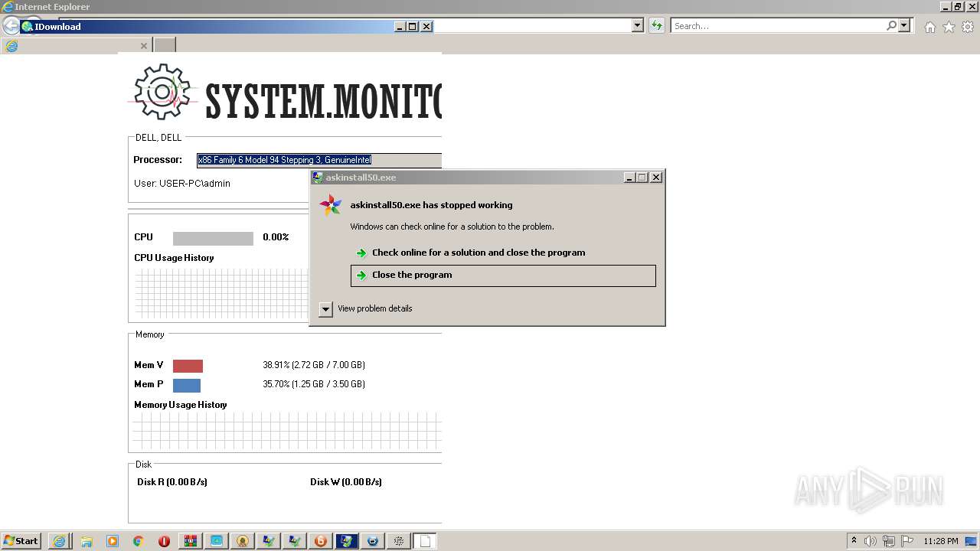
Task: Click the Internet Explorer back button
Action: [10, 25]
